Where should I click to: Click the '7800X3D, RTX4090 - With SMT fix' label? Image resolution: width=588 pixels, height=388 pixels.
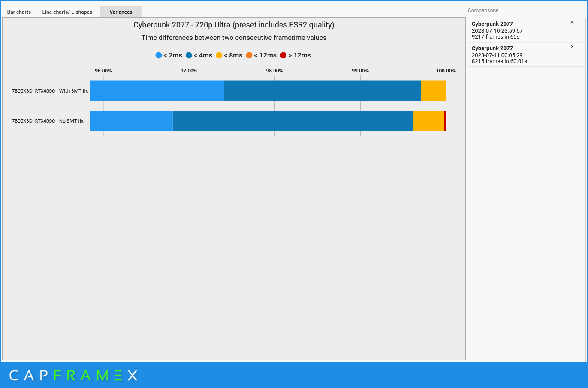coord(50,91)
